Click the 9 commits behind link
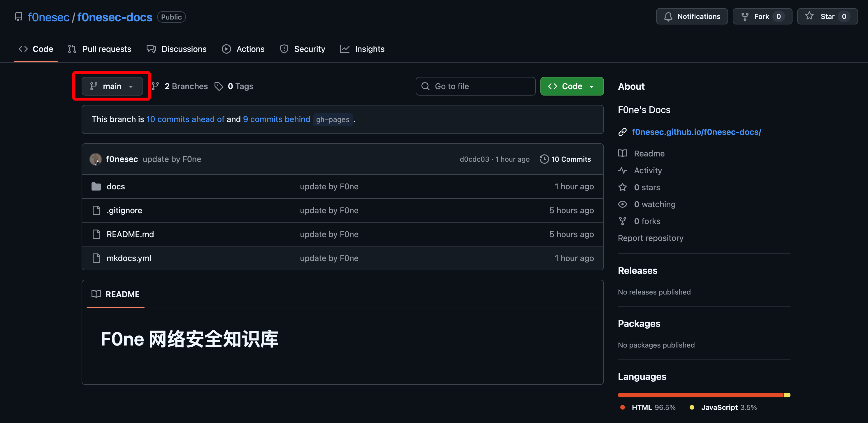Image resolution: width=868 pixels, height=423 pixels. [276, 119]
